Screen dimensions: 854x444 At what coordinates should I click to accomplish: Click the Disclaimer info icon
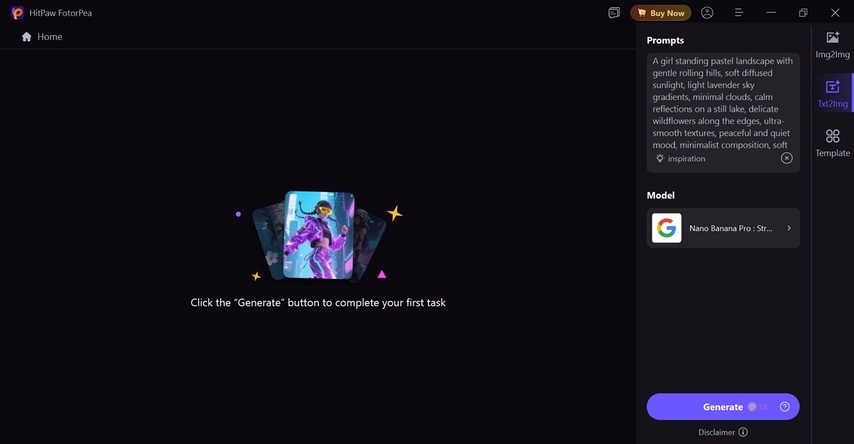coord(743,432)
